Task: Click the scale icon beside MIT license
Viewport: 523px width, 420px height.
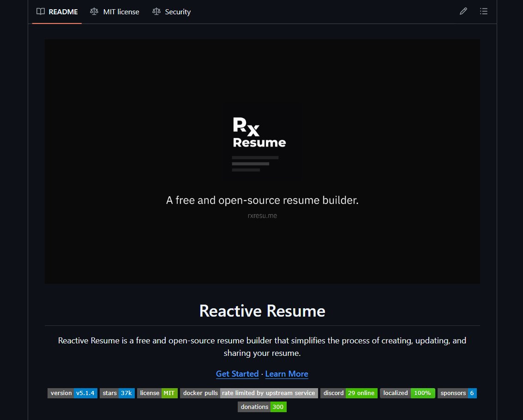Action: (94, 12)
